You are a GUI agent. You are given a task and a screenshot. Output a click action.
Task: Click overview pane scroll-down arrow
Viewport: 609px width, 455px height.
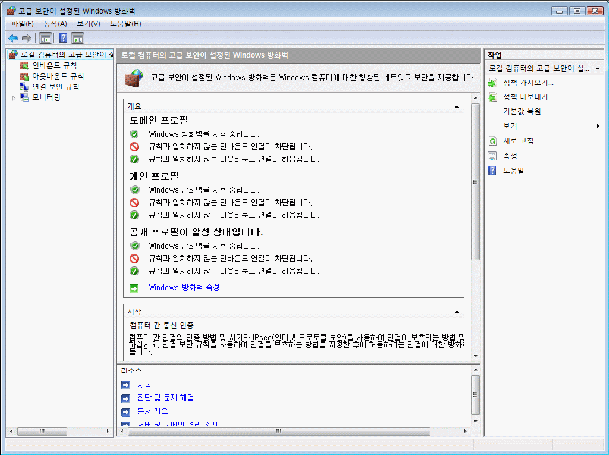pyautogui.click(x=475, y=356)
